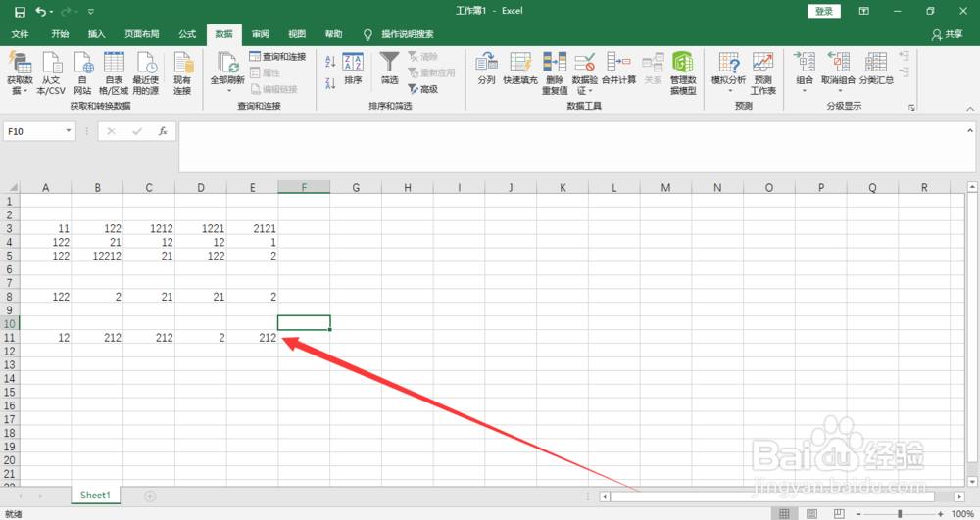The height and width of the screenshot is (520, 980).
Task: Click Refresh All (全部刷新) icon
Action: click(227, 64)
